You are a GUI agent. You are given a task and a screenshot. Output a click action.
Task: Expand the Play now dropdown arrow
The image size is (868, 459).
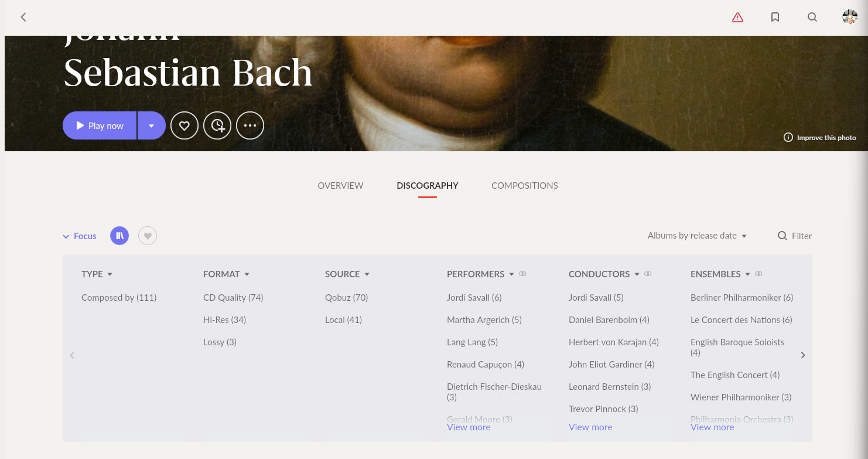pos(152,125)
